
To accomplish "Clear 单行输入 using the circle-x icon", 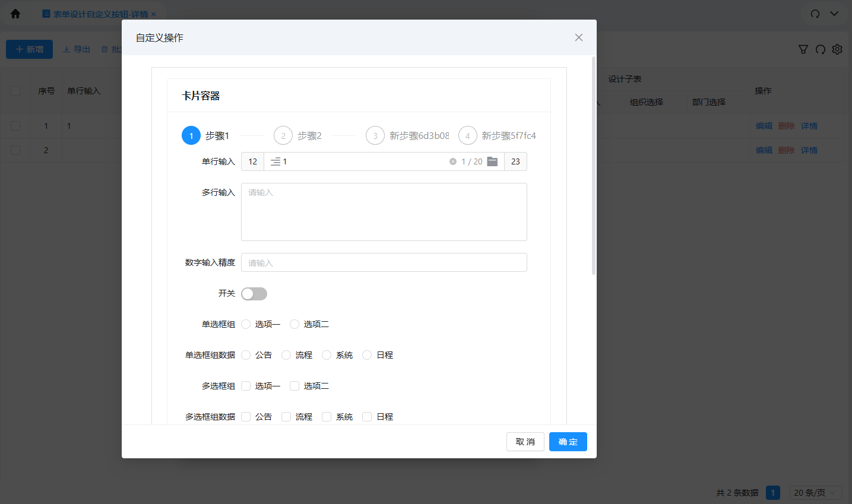I will click(453, 161).
